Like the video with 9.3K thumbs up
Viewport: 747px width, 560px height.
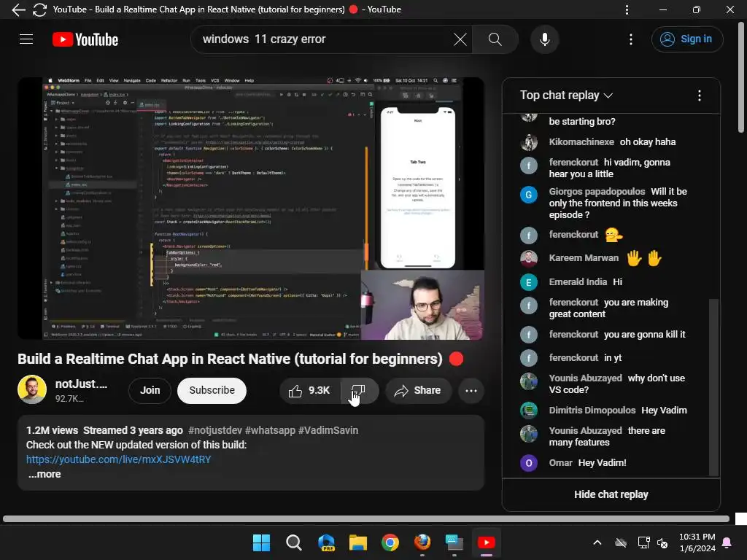click(x=309, y=391)
